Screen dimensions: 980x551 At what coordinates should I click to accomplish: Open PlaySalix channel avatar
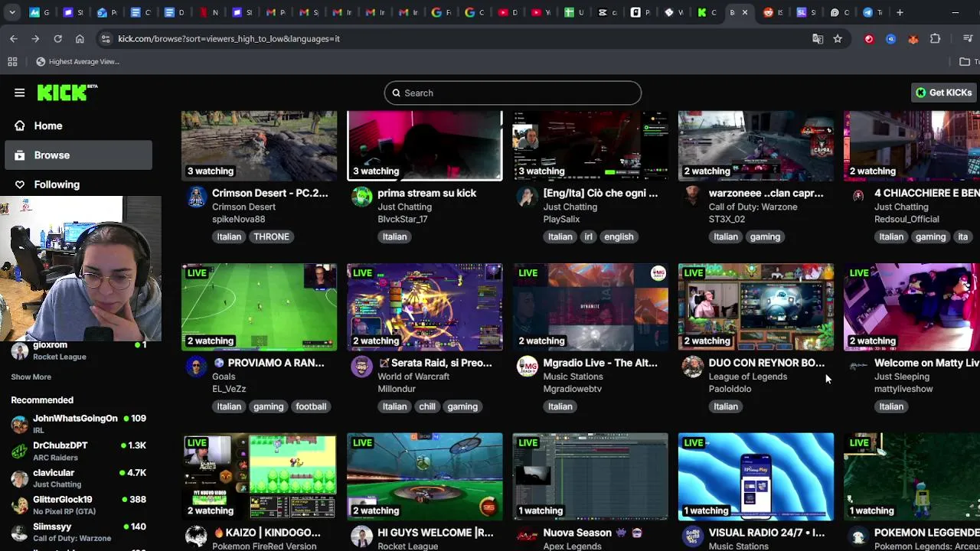point(527,197)
